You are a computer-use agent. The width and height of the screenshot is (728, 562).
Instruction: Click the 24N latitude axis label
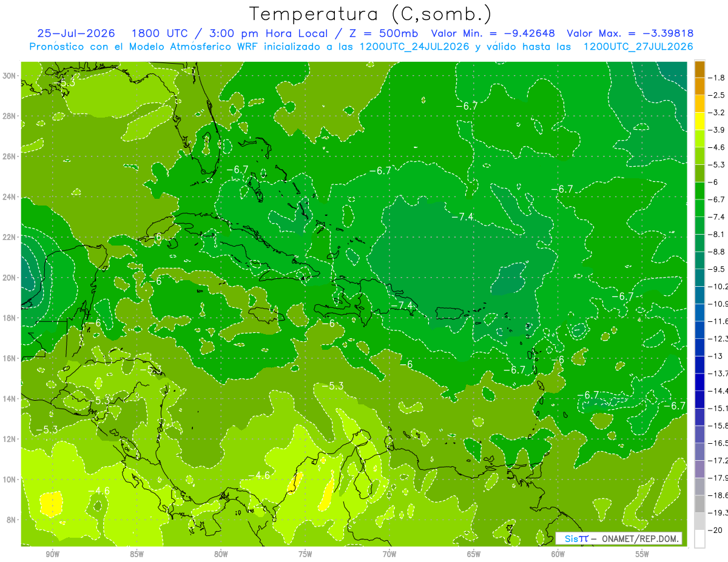10,197
